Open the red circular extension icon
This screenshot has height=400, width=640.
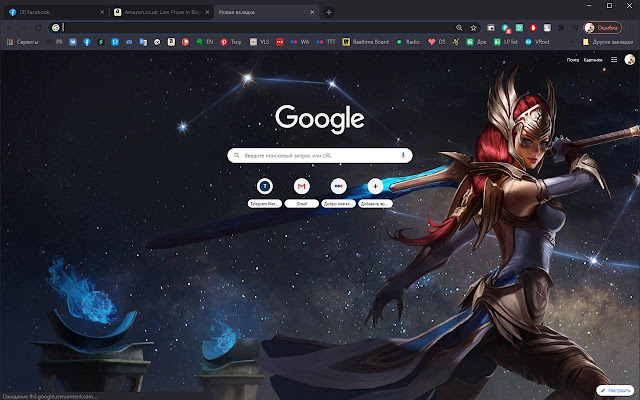click(533, 28)
